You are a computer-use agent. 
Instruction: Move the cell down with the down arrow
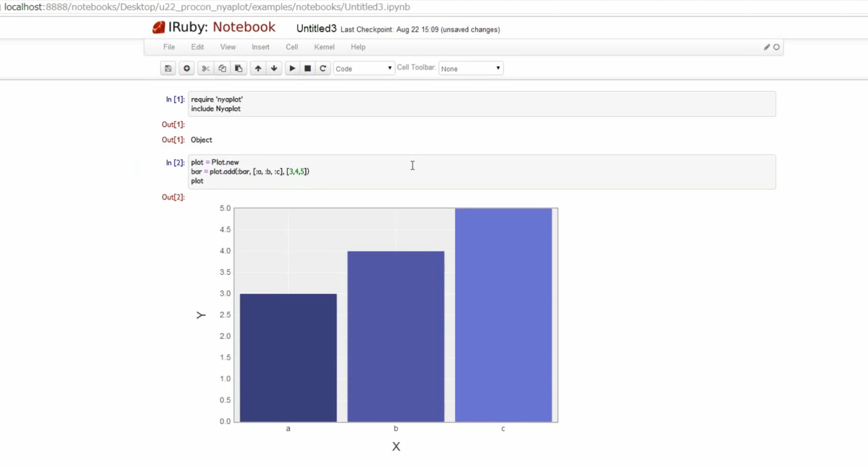(x=274, y=69)
